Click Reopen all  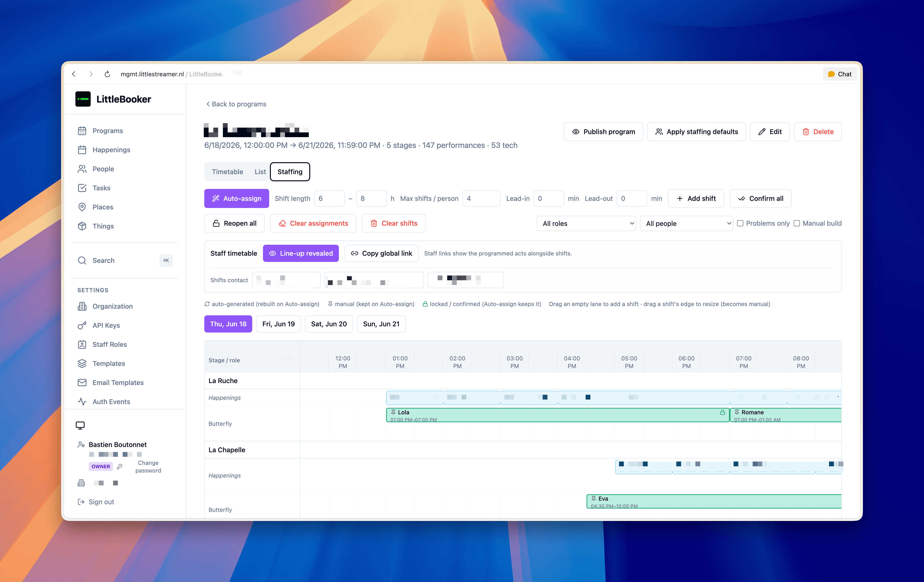point(234,223)
